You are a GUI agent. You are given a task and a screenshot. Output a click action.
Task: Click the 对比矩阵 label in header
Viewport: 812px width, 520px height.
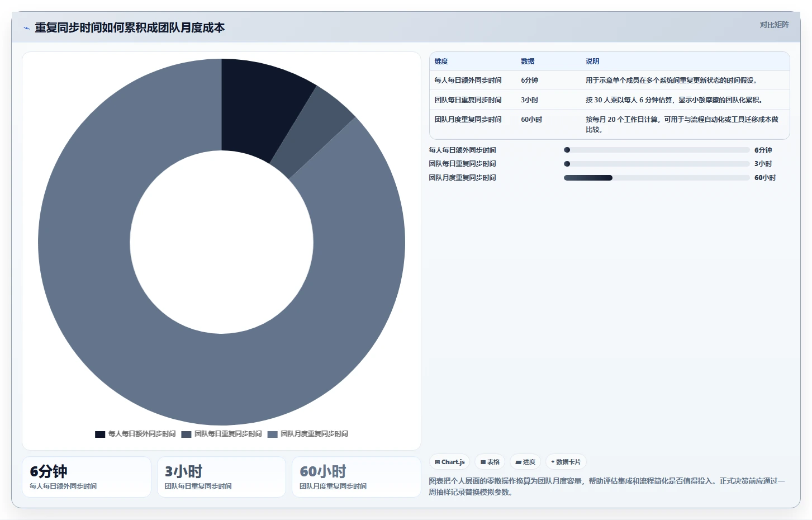[774, 25]
